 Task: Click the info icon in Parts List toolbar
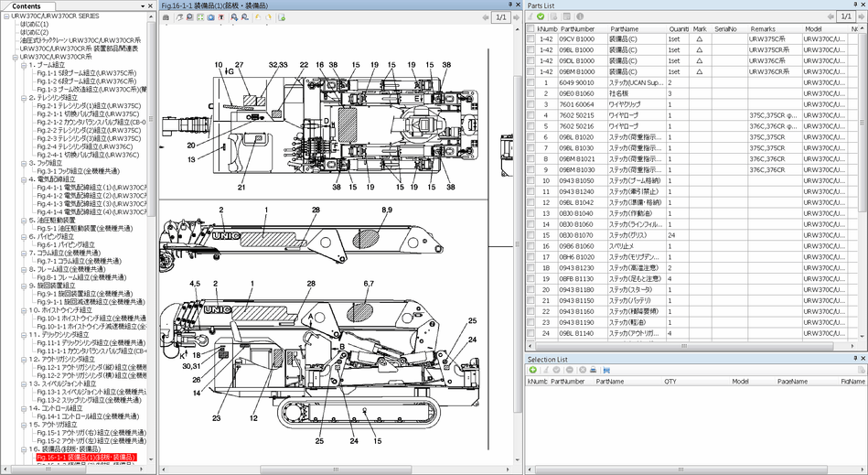580,16
